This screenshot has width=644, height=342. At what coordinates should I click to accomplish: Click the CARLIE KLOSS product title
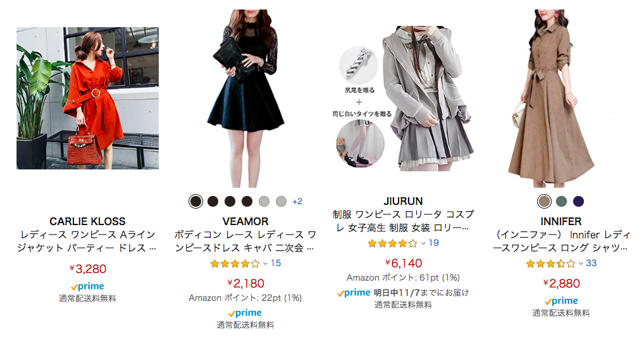click(x=87, y=241)
